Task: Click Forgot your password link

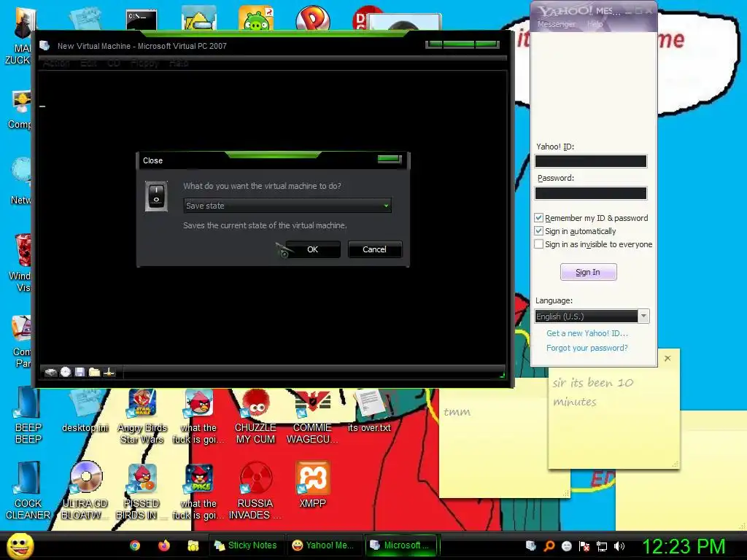Action: [587, 348]
